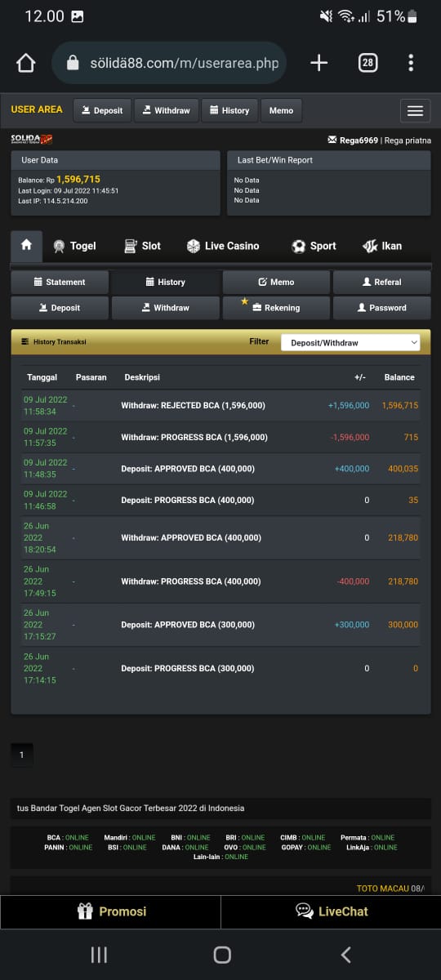Open the browser home page icon
The image size is (441, 980).
tap(26, 64)
